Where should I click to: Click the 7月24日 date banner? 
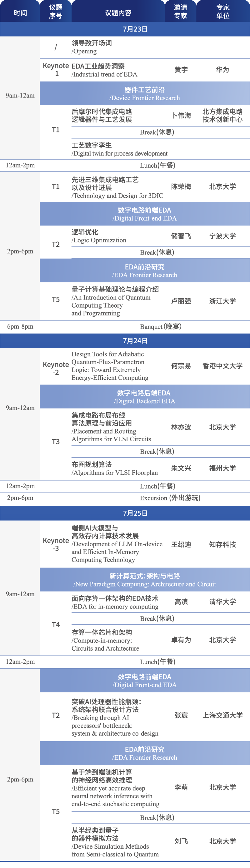pyautogui.click(x=135, y=341)
